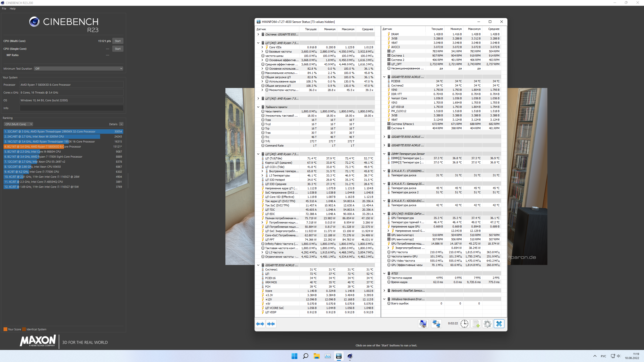Image resolution: width=644 pixels, height=362 pixels.
Task: Collapse the Тайминги памяти sensor group
Action: (x=258, y=107)
